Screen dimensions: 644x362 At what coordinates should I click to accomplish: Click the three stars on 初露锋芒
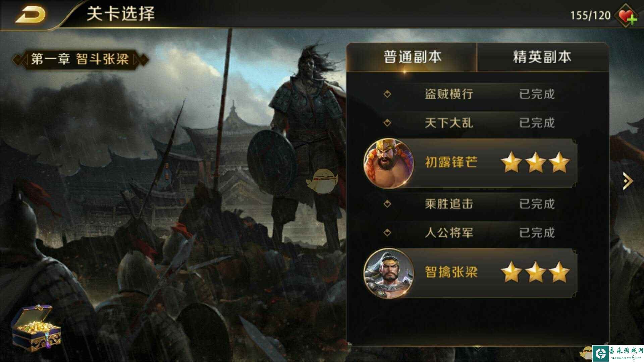535,163
